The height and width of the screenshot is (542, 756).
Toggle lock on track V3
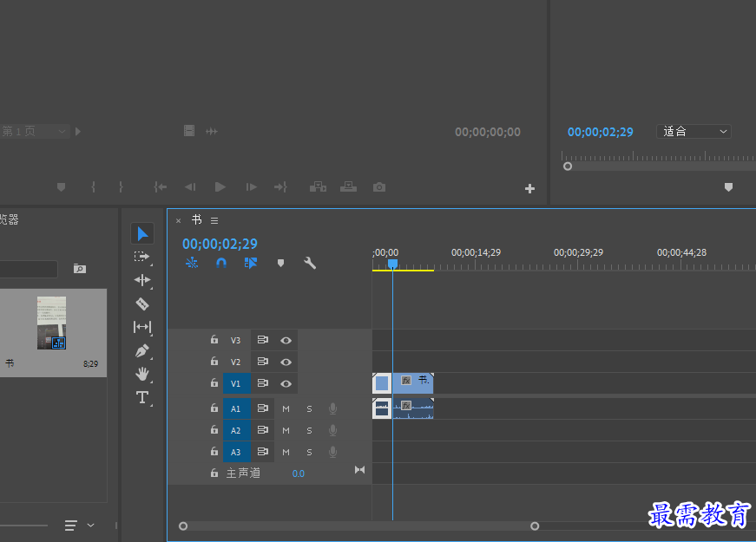pos(214,340)
